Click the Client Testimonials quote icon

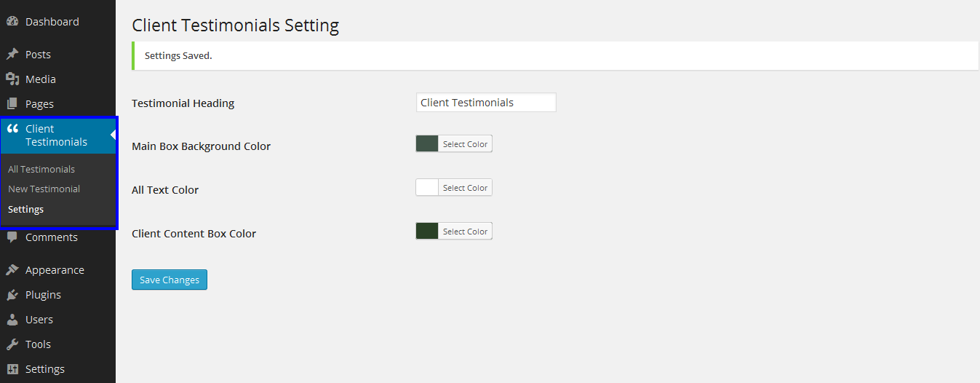[12, 129]
